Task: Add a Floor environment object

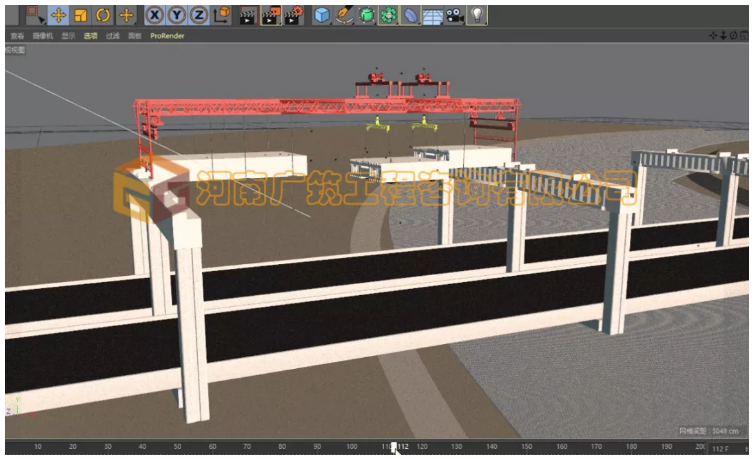Action: (x=432, y=16)
